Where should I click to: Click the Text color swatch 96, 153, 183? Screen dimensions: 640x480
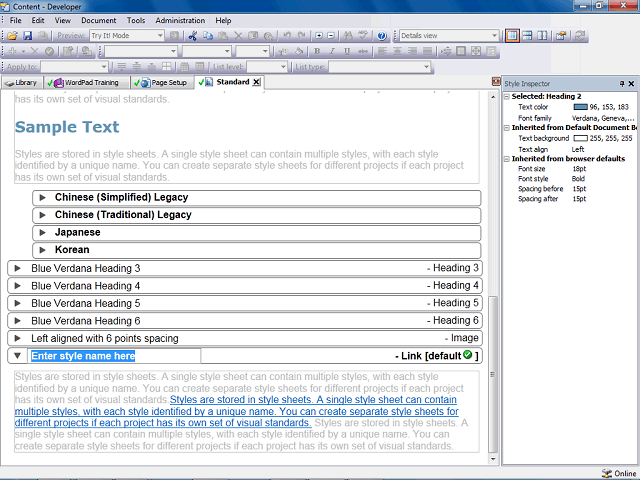580,107
